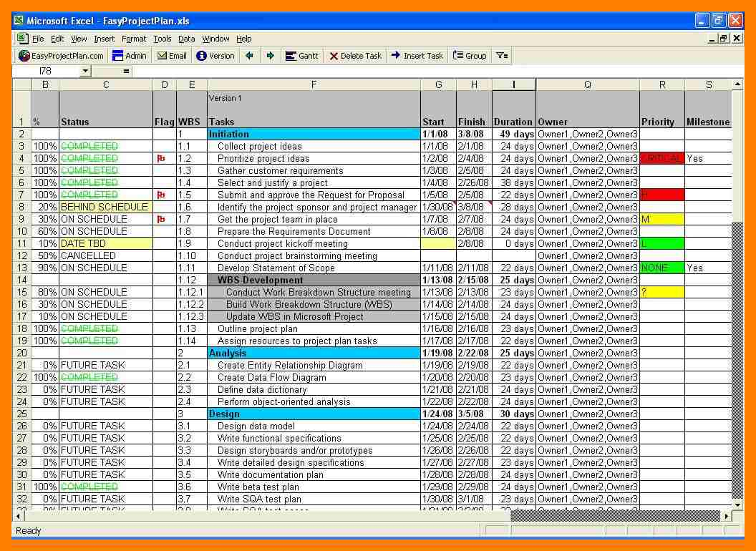Open the Tools menu
Screen dimensions: 756x551
[162, 39]
